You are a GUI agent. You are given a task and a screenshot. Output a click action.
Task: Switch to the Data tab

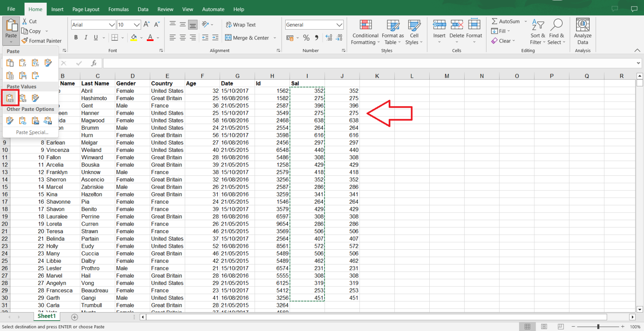(143, 9)
